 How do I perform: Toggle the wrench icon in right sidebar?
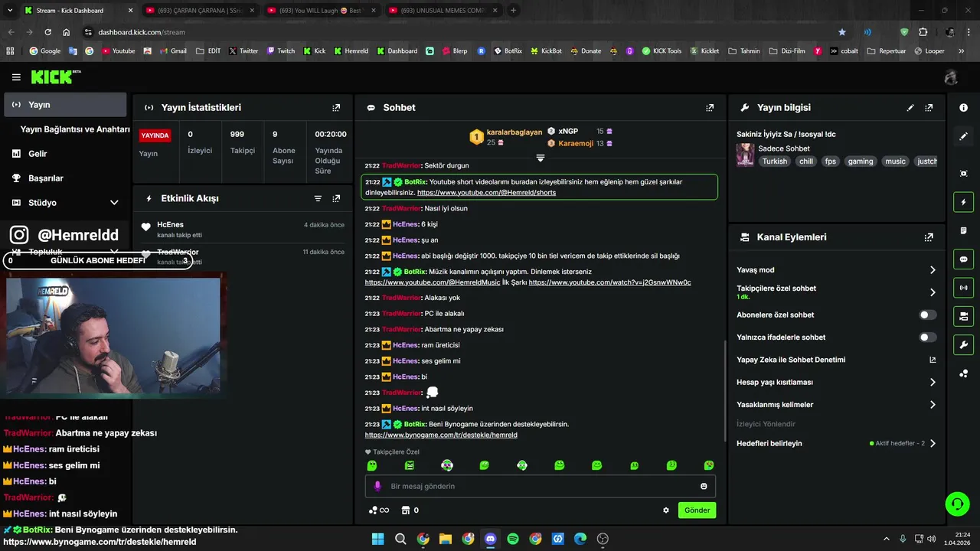(x=963, y=344)
